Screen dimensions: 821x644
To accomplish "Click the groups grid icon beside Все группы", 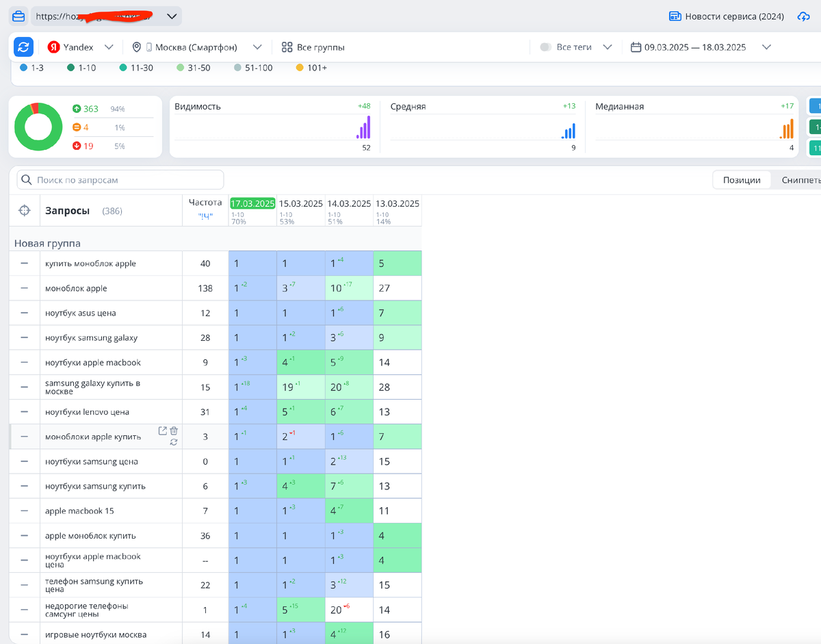I will (x=287, y=47).
